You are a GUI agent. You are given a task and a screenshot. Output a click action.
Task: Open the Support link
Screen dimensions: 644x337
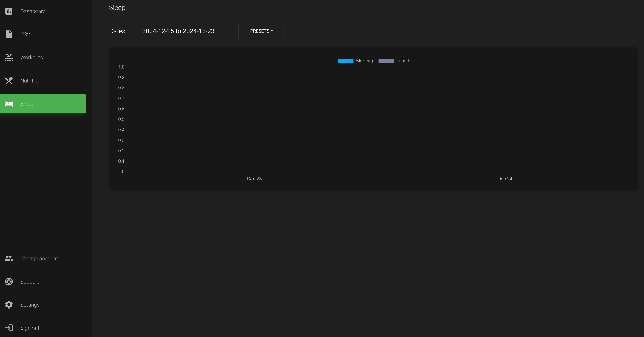(x=43, y=282)
